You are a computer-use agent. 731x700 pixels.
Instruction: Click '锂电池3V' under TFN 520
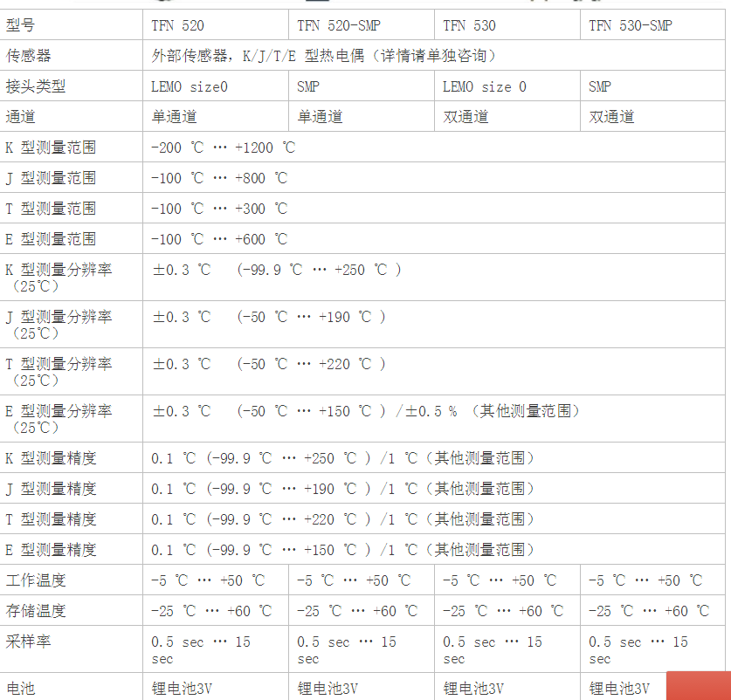coord(182,689)
